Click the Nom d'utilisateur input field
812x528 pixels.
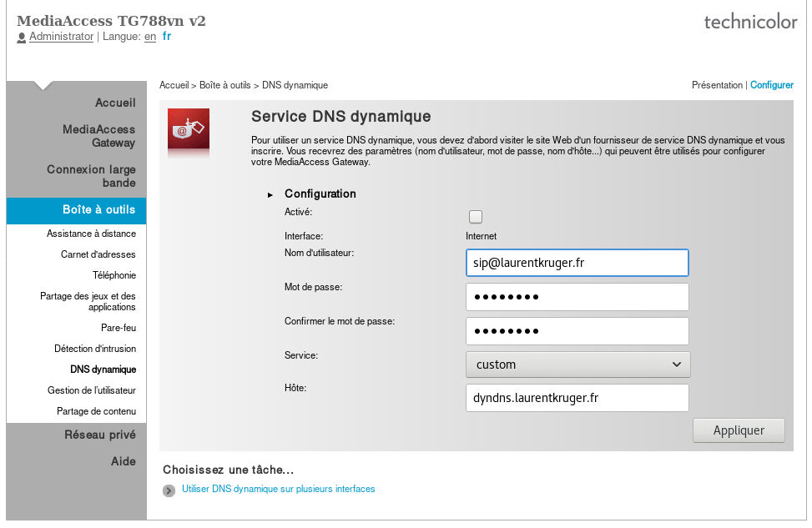(x=577, y=263)
